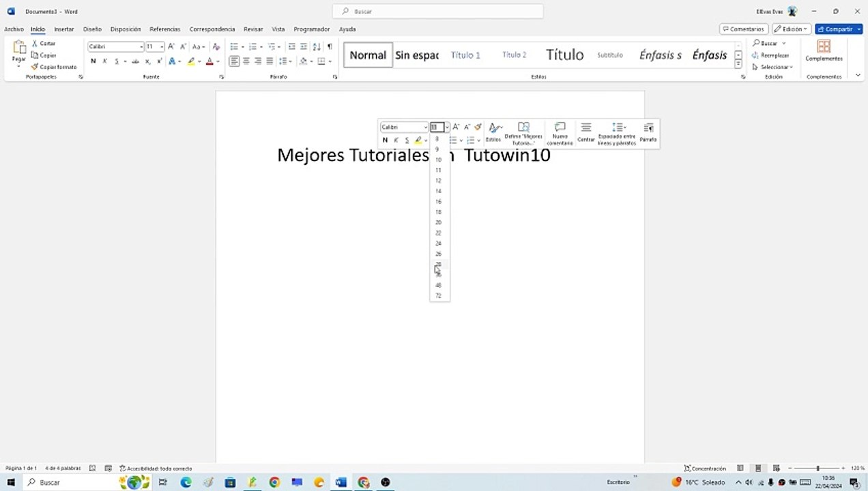Select size 14 in dropdown list
Image resolution: width=868 pixels, height=491 pixels.
pyautogui.click(x=439, y=191)
